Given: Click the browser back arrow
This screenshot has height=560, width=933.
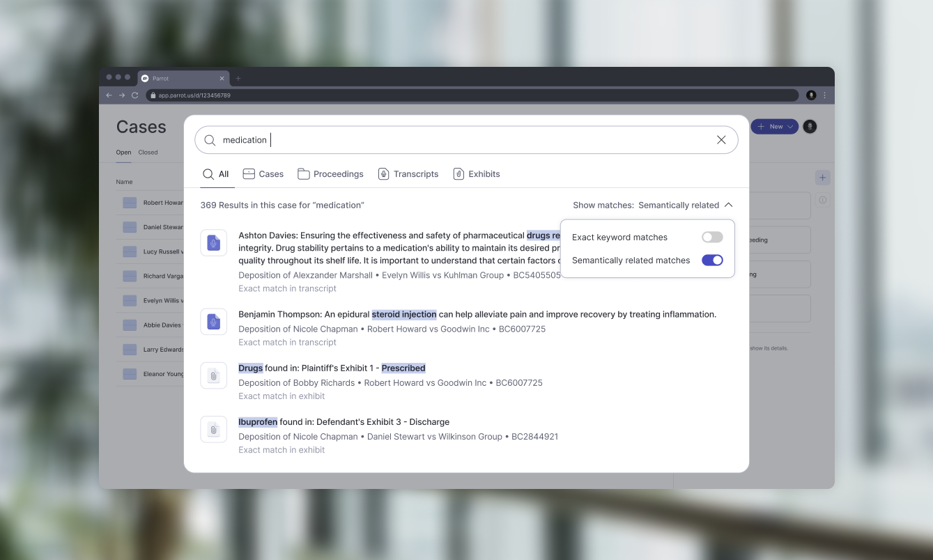Looking at the screenshot, I should coord(109,95).
